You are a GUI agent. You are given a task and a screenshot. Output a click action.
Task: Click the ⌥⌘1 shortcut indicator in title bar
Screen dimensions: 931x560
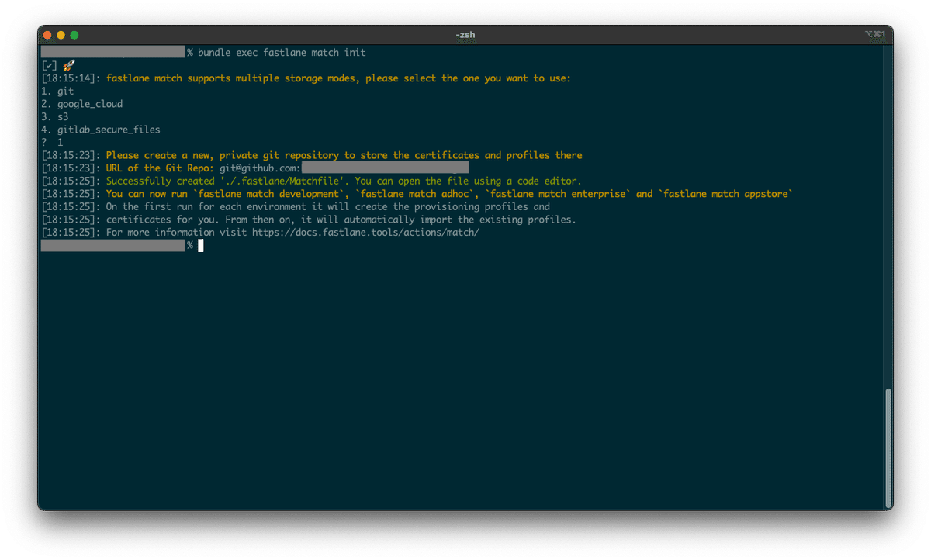click(874, 35)
